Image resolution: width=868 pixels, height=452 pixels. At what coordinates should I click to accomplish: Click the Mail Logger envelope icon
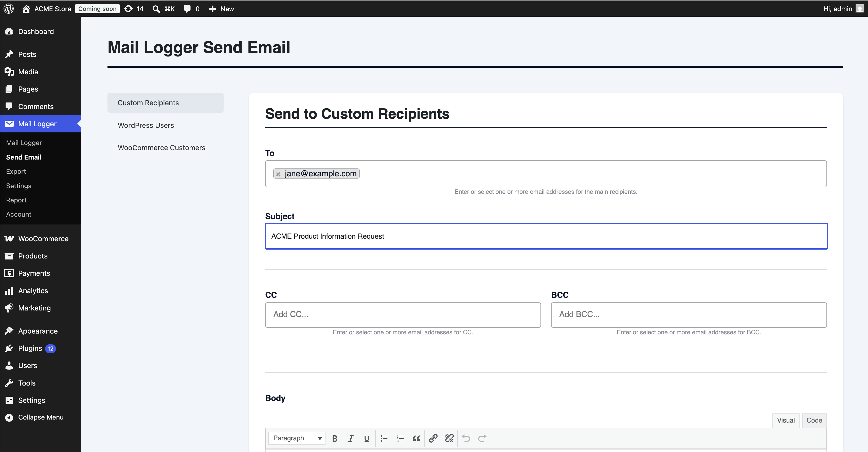tap(9, 124)
